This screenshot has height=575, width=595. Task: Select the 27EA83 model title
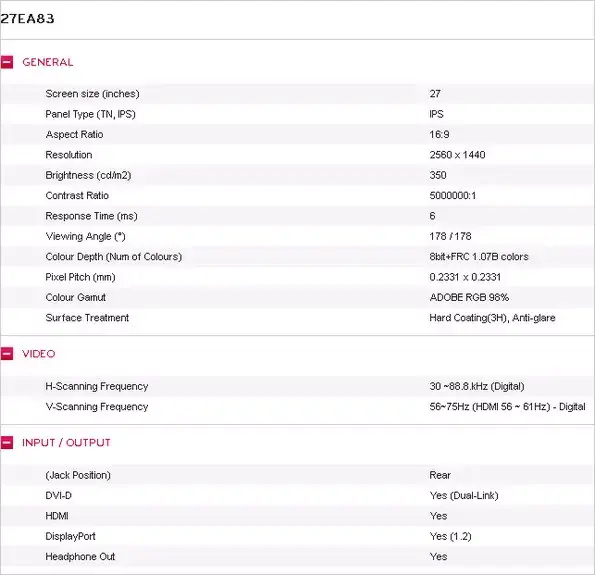click(x=27, y=19)
